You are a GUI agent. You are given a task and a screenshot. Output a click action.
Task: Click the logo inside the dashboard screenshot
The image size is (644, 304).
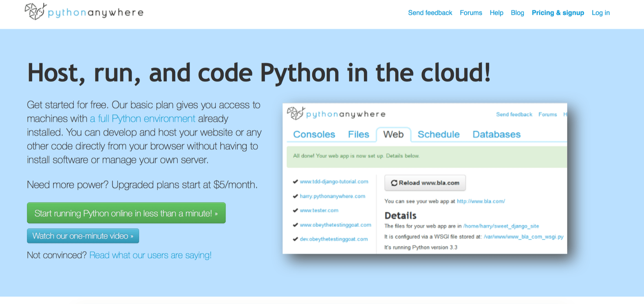point(336,113)
